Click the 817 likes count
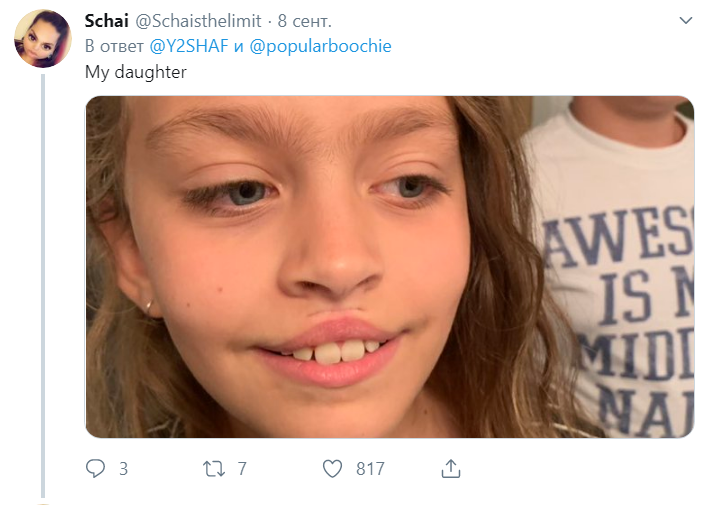The width and height of the screenshot is (709, 505). point(370,469)
